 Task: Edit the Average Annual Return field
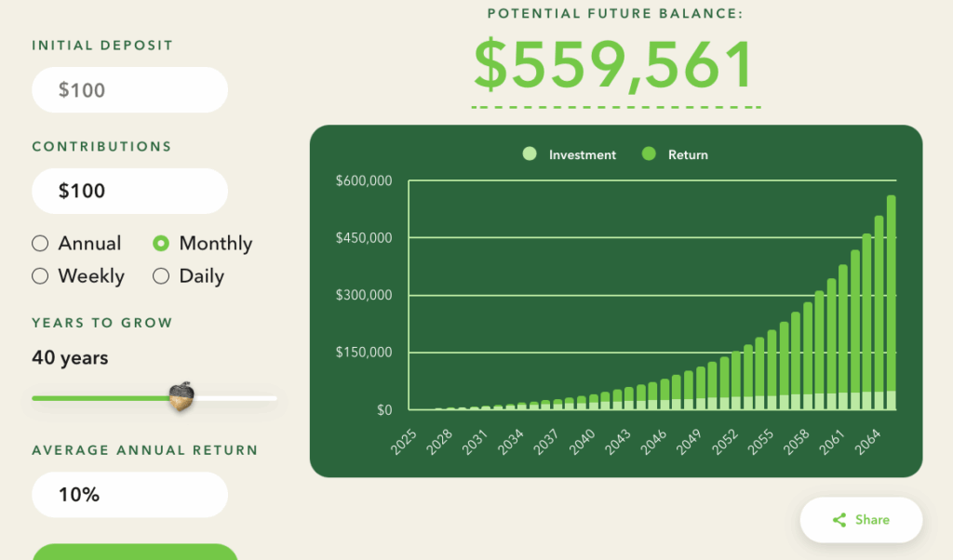click(x=129, y=495)
